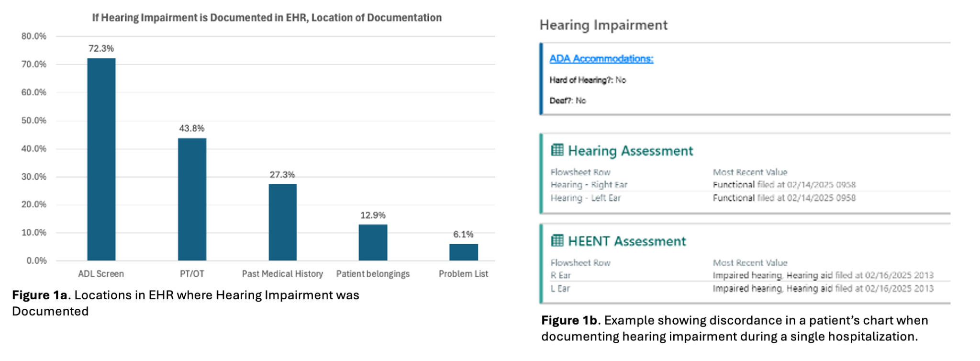
Task: Click the Past Medical History bar
Action: coord(282,222)
